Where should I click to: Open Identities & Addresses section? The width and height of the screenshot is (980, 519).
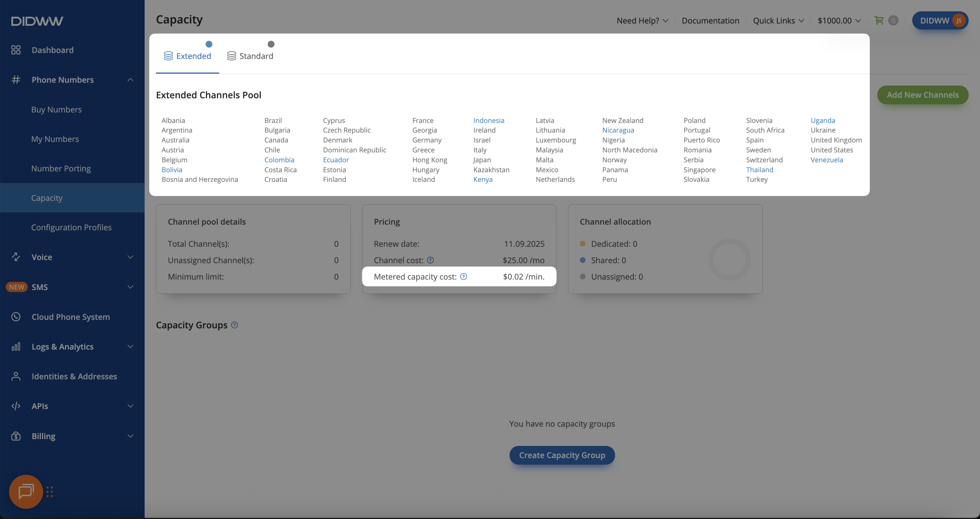(x=74, y=376)
